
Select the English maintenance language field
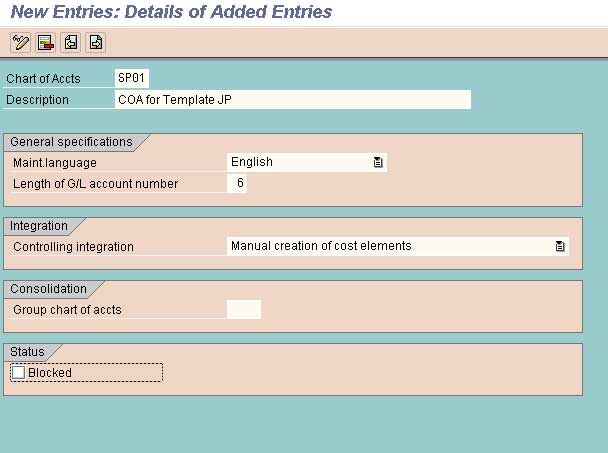[307, 162]
